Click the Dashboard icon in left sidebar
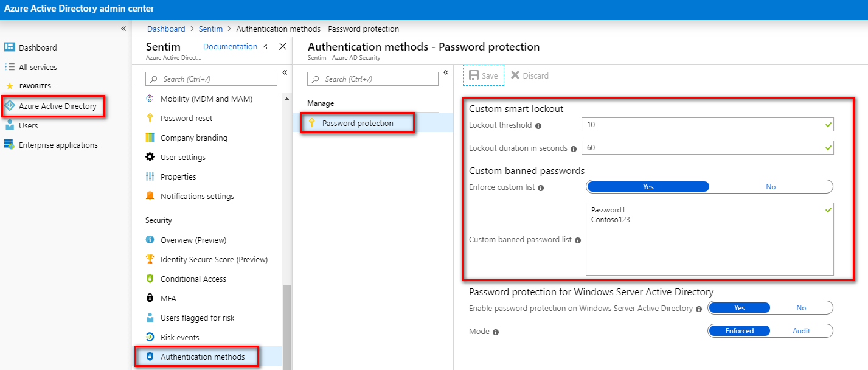Viewport: 868px width, 370px height. click(9, 47)
